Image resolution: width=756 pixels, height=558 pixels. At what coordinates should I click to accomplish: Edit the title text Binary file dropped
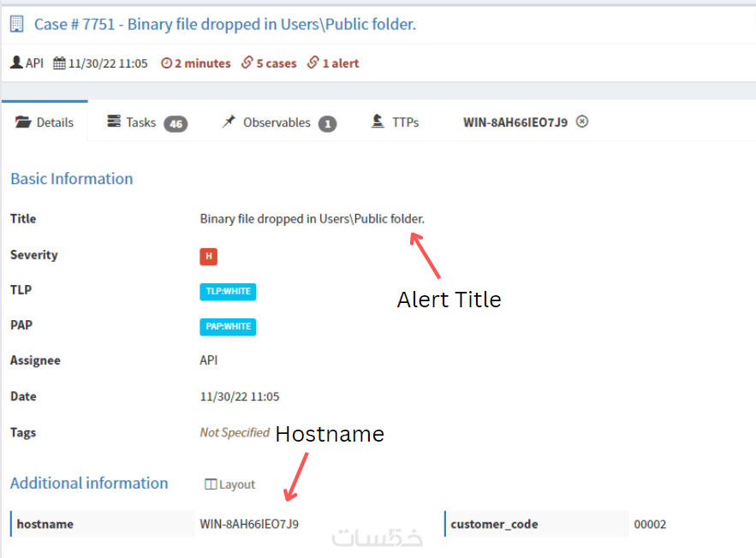312,219
